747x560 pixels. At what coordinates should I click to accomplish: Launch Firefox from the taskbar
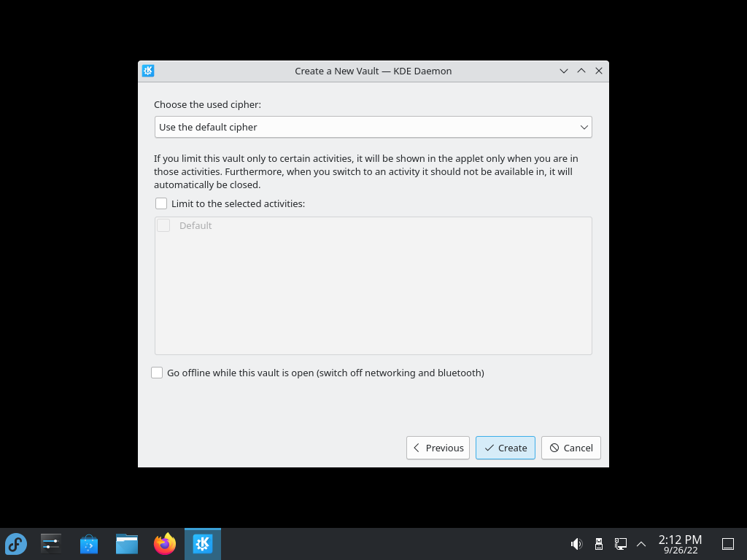point(165,544)
